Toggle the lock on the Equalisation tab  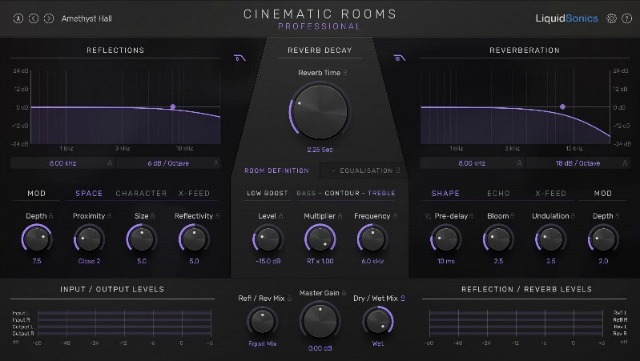pos(398,171)
